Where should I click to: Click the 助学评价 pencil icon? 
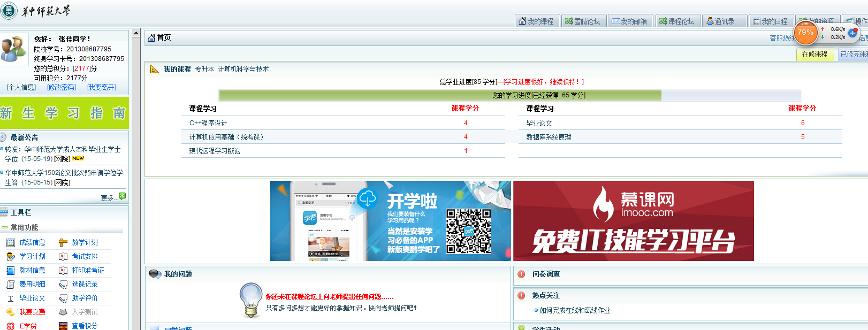coord(63,298)
